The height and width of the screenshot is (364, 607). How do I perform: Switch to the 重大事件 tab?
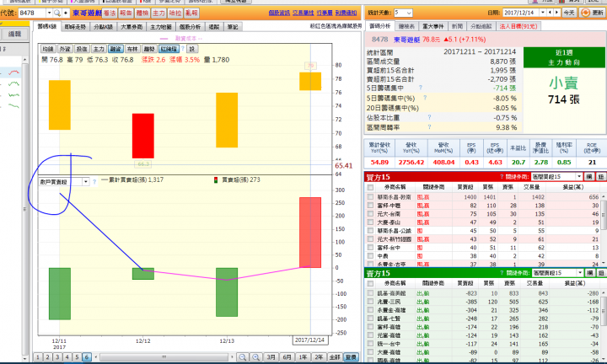[x=432, y=26]
